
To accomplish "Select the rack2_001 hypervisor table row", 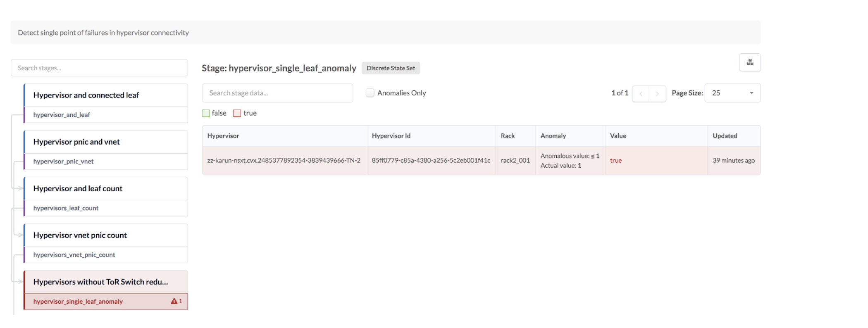I will tap(515, 161).
